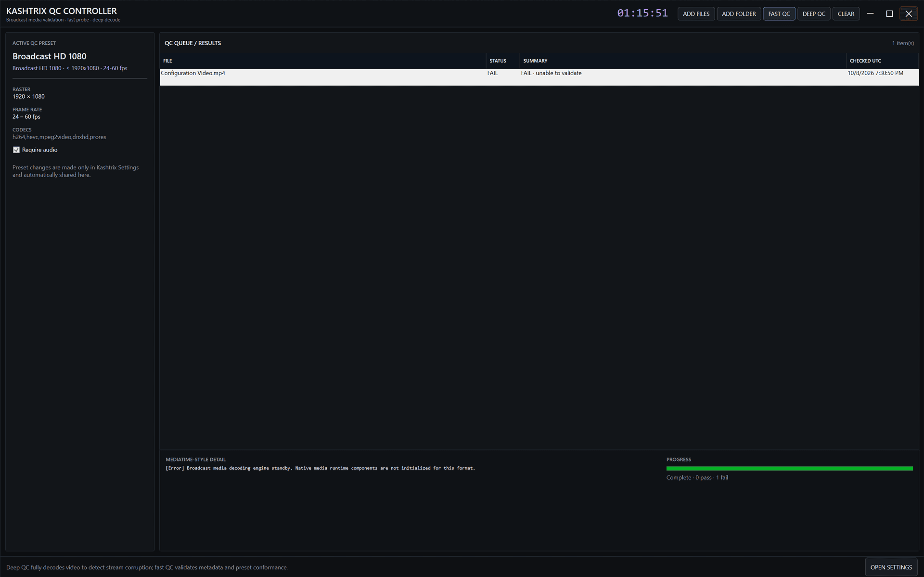
Task: Open the ADD FOLDER dialog
Action: 739,14
